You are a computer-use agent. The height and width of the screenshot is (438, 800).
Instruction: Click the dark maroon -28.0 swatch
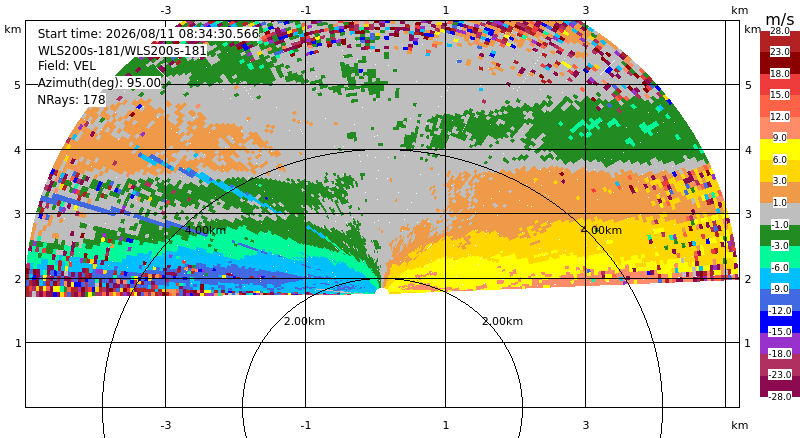click(780, 386)
